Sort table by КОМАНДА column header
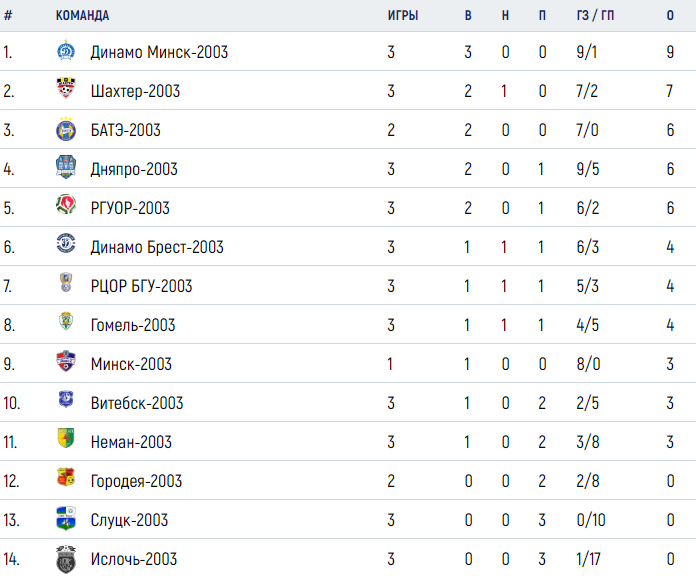 click(x=82, y=16)
